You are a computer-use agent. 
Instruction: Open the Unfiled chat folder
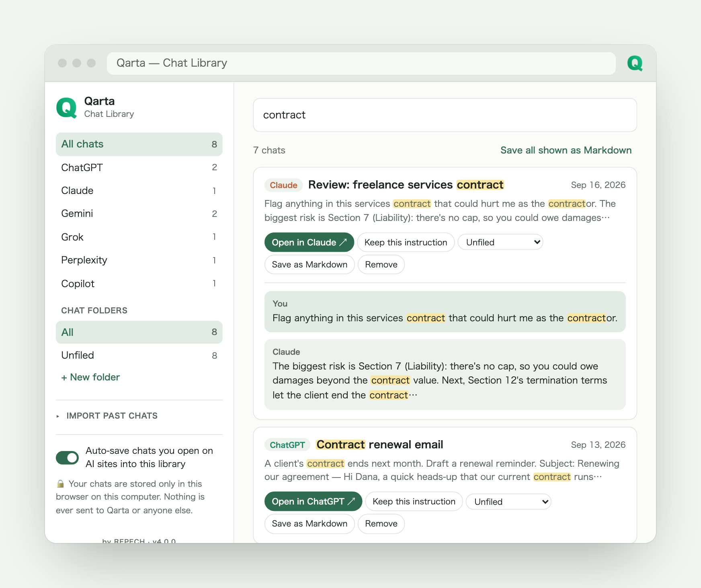tap(139, 355)
